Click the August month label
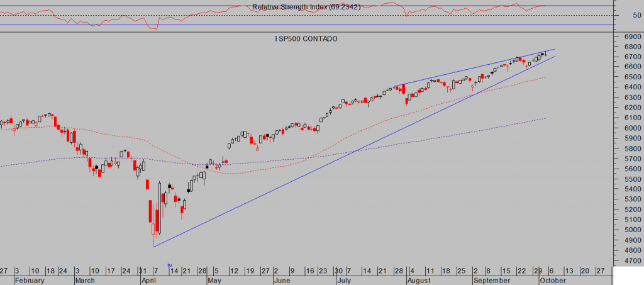The width and height of the screenshot is (644, 285). point(419,281)
